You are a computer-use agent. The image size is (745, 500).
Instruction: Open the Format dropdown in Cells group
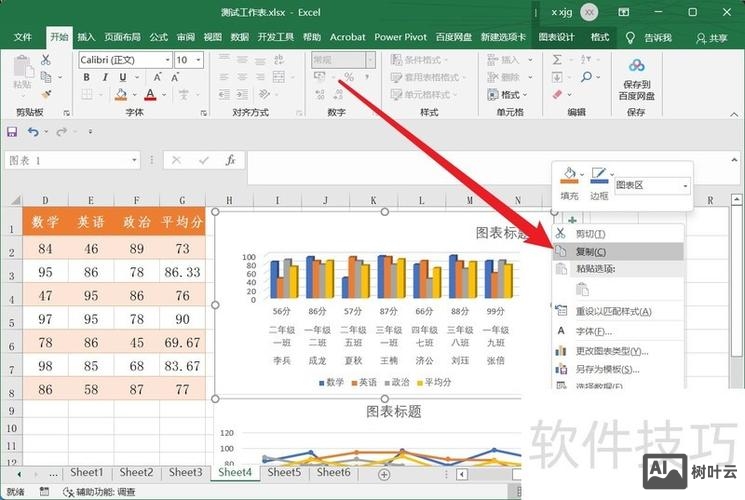507,95
